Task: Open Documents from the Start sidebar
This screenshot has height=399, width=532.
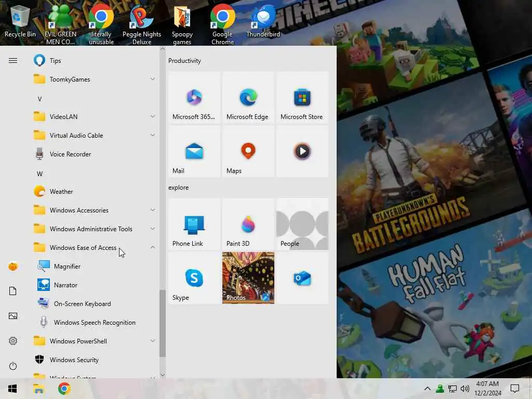Action: point(13,291)
